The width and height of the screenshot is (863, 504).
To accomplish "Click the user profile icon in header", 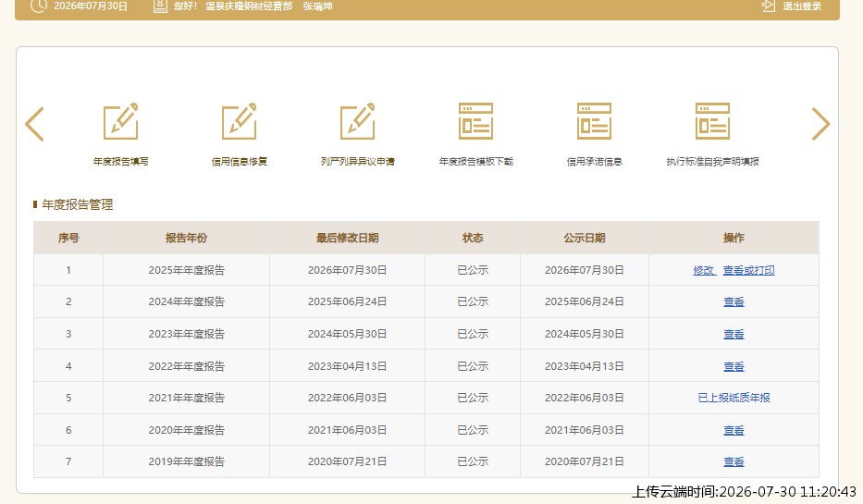I will (x=160, y=6).
